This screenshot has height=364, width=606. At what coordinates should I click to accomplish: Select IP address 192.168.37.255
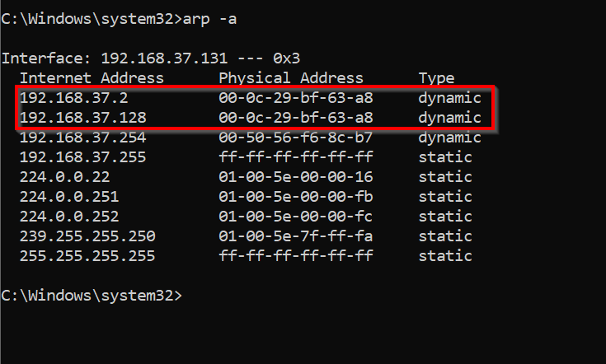[x=83, y=157]
